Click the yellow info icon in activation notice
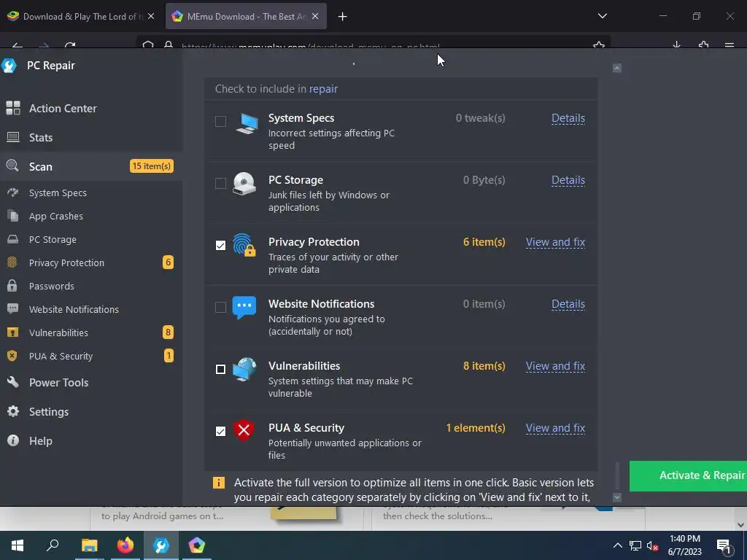Screen dimensions: 747x560 [218, 483]
